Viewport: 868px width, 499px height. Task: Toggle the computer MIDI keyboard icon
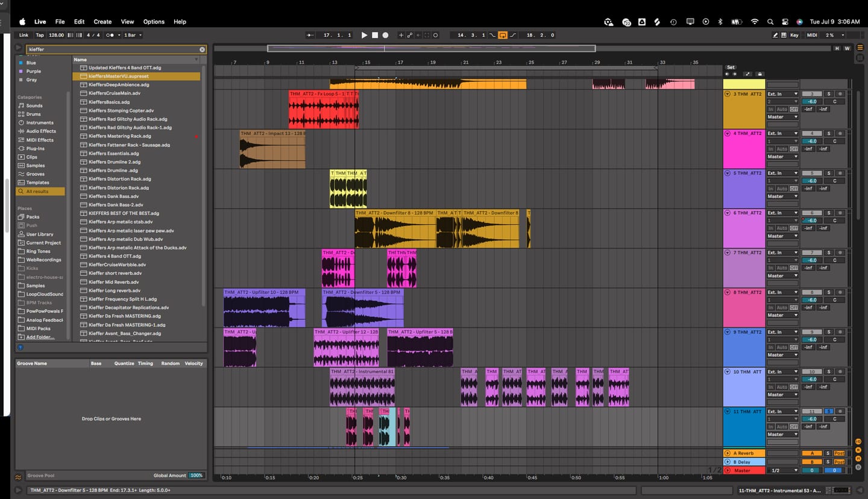pos(784,35)
